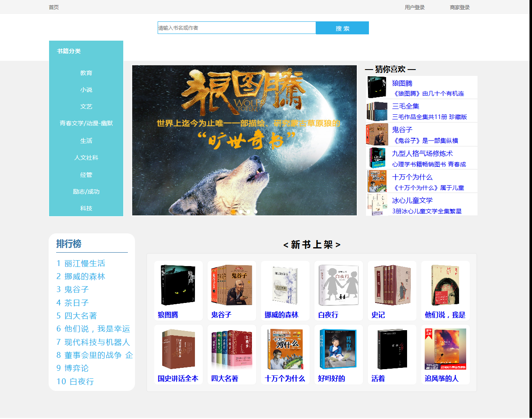
Task: Focus the book name or author search field
Action: point(236,28)
